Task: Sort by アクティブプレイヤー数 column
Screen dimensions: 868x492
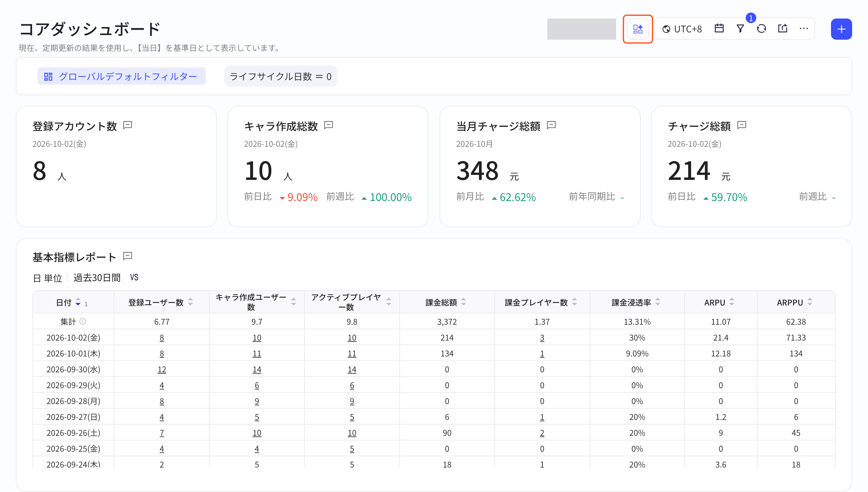Action: [389, 302]
